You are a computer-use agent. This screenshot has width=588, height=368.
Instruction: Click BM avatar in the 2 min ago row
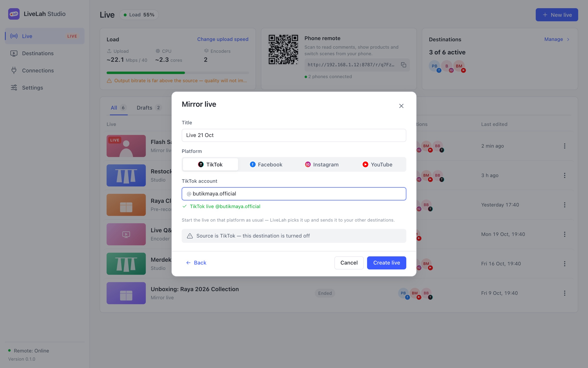coord(427,146)
